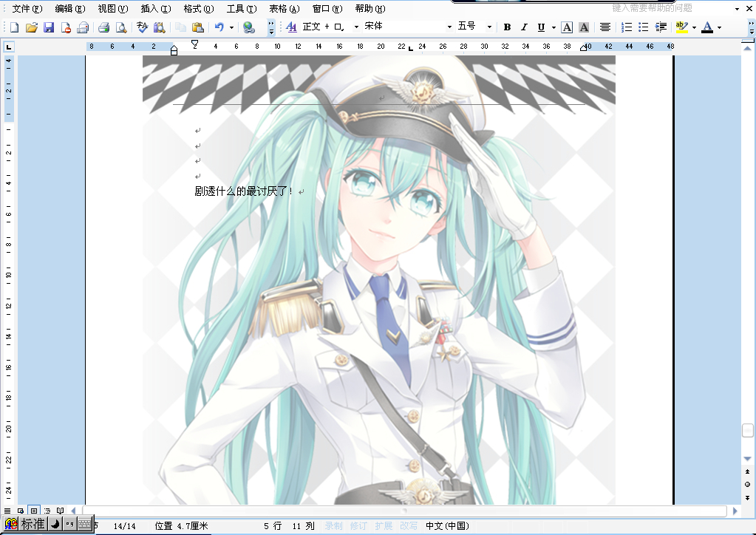Open the 表格(A) menu
756x535 pixels.
pyautogui.click(x=284, y=9)
